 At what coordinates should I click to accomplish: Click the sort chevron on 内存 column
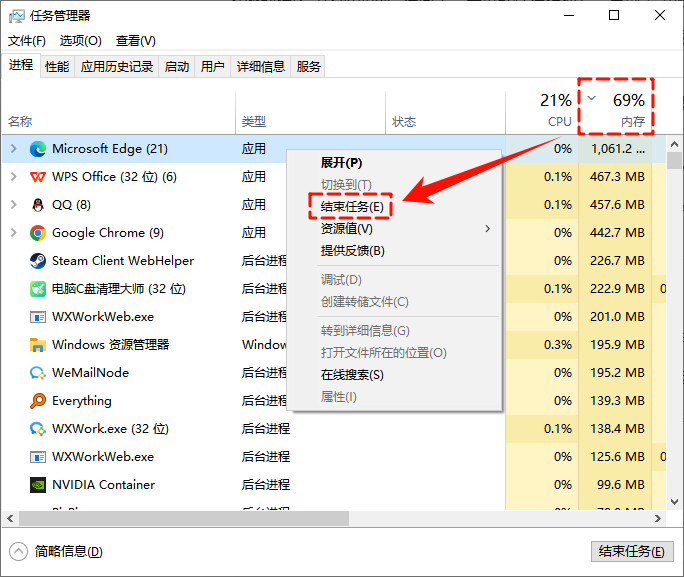[592, 98]
